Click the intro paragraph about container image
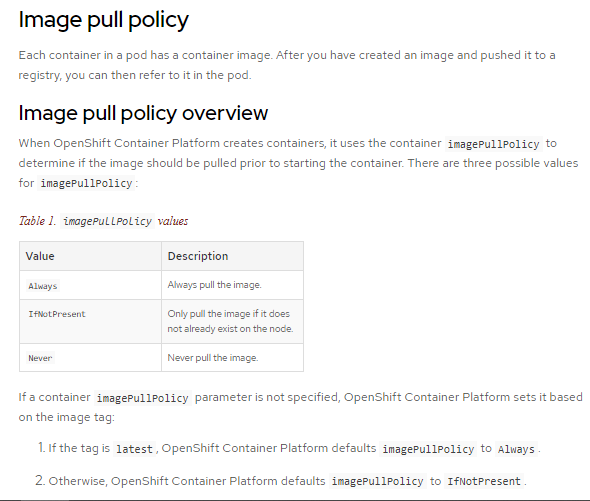590x501 pixels. click(287, 65)
